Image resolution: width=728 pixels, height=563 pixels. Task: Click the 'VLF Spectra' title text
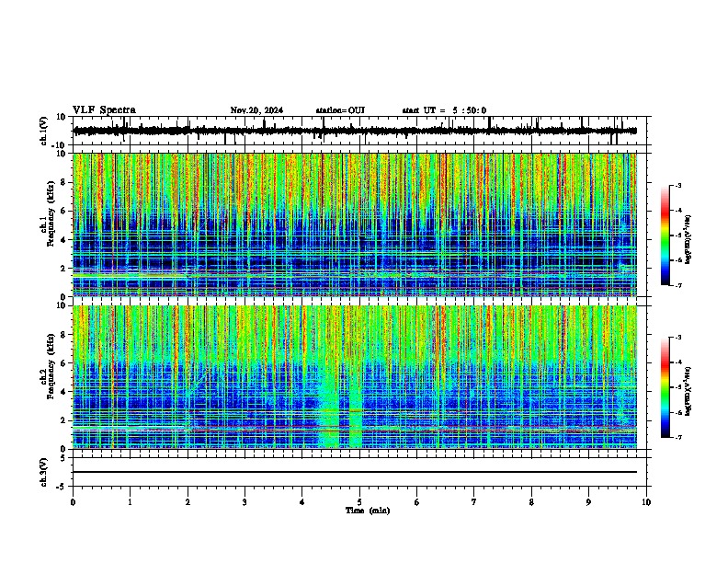[104, 110]
